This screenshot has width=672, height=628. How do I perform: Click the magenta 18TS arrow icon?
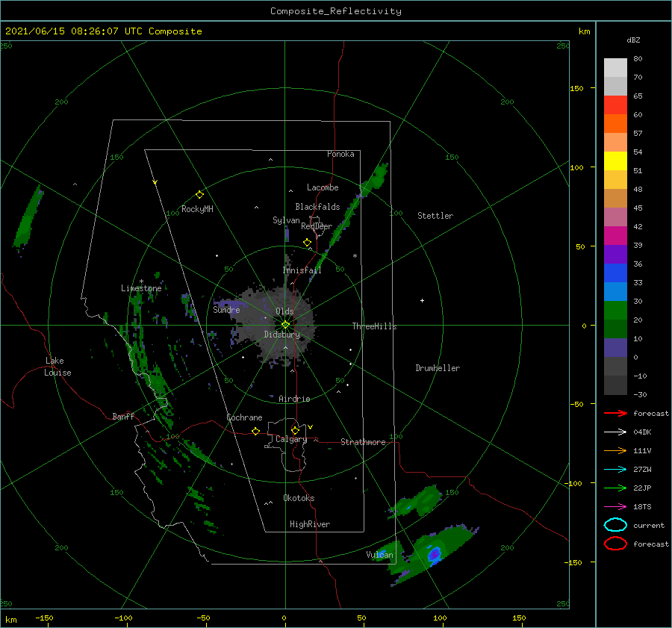(x=615, y=507)
